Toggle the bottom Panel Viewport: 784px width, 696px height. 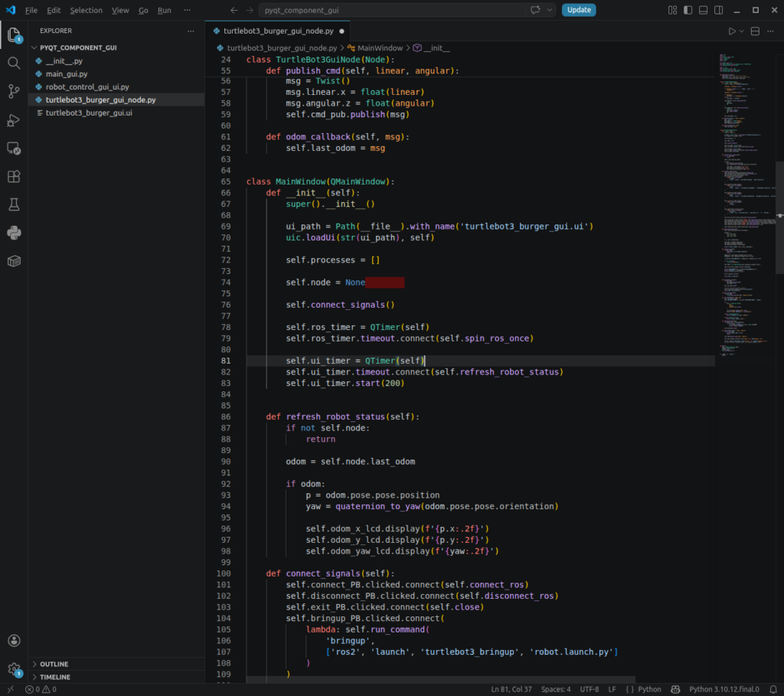tap(703, 10)
